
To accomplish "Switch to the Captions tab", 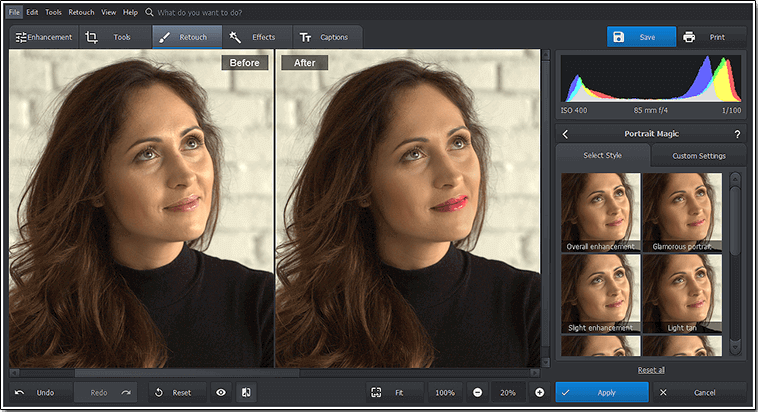I will point(327,37).
